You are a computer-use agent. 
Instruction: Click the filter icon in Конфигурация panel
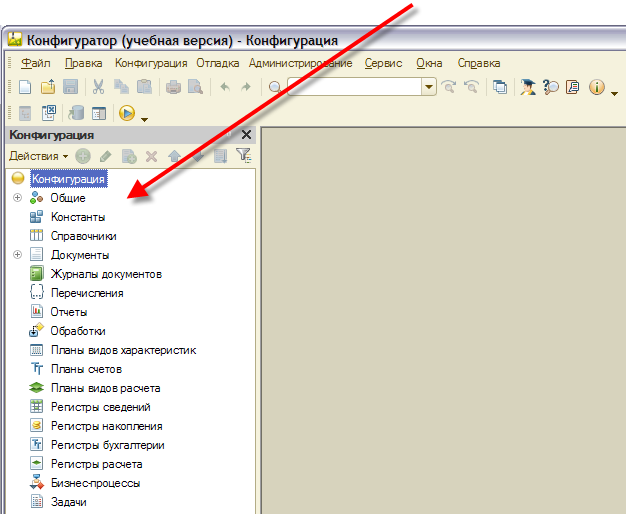pos(243,156)
